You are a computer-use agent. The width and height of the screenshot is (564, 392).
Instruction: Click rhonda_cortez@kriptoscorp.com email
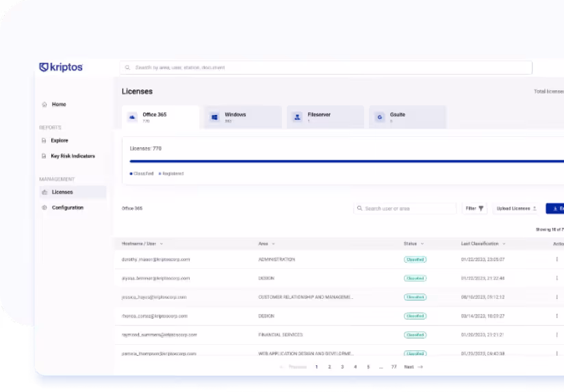coord(155,316)
